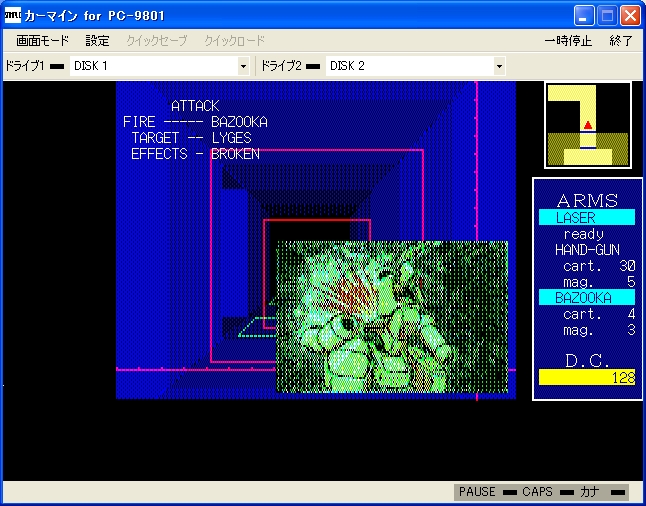The height and width of the screenshot is (506, 646).
Task: Click the Drive 2 access indicator lamp
Action: click(x=313, y=66)
